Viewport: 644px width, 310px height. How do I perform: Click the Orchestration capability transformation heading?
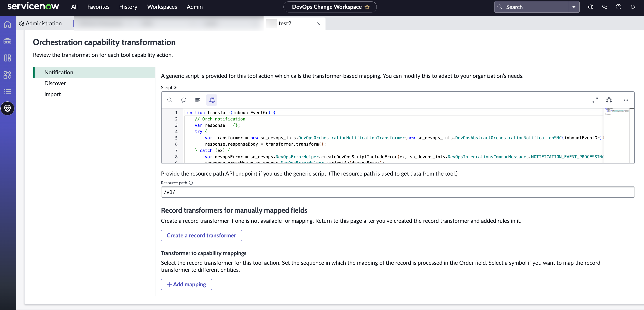pos(104,42)
